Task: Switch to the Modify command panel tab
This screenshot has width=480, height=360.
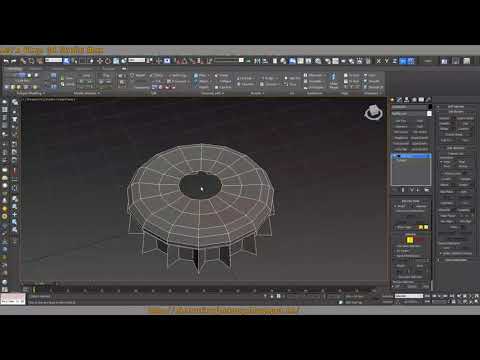Action: (x=399, y=100)
